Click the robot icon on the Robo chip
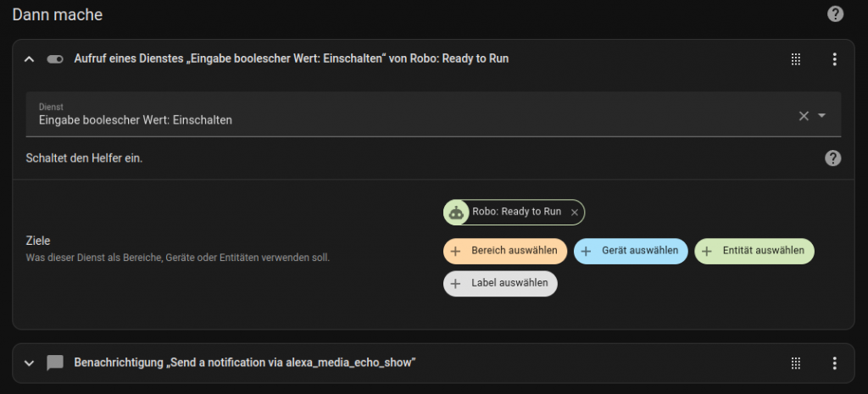 (457, 212)
